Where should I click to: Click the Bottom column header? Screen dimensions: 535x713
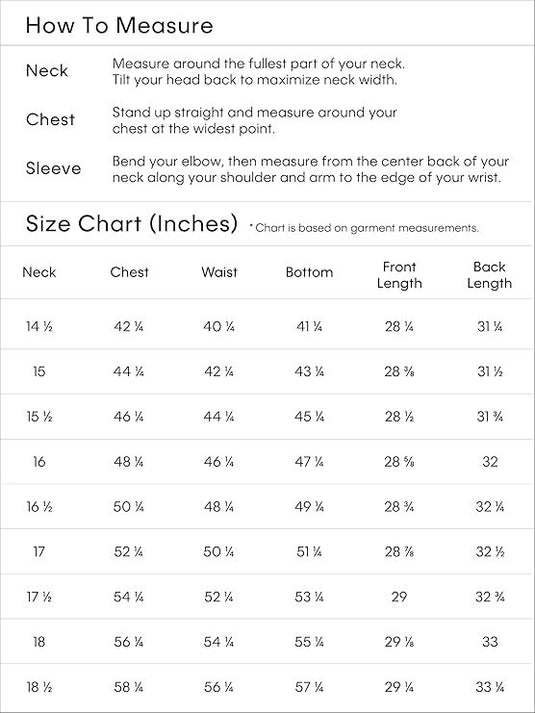coord(309,272)
